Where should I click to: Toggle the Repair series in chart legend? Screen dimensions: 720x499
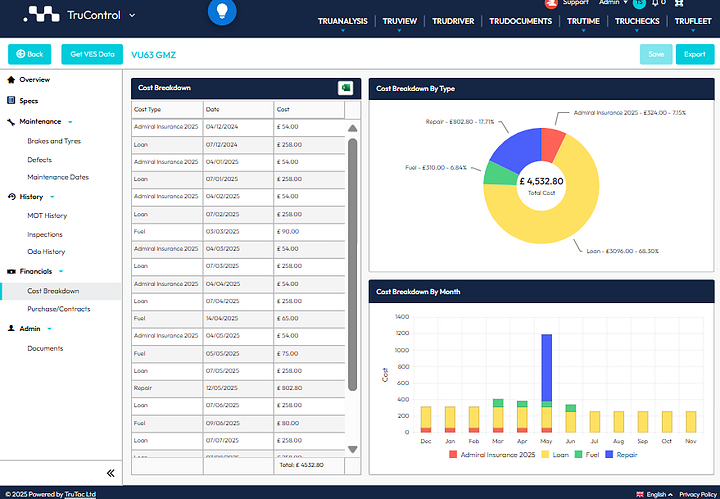(x=621, y=454)
